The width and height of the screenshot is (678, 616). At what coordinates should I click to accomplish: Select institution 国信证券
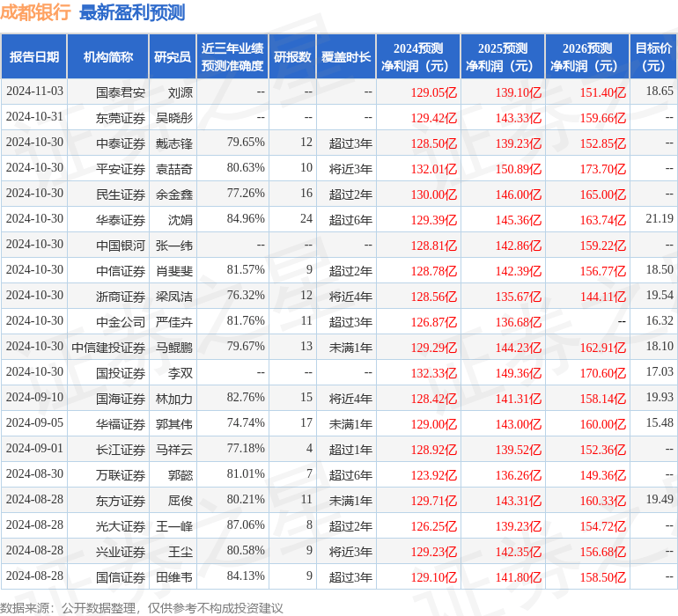(121, 576)
